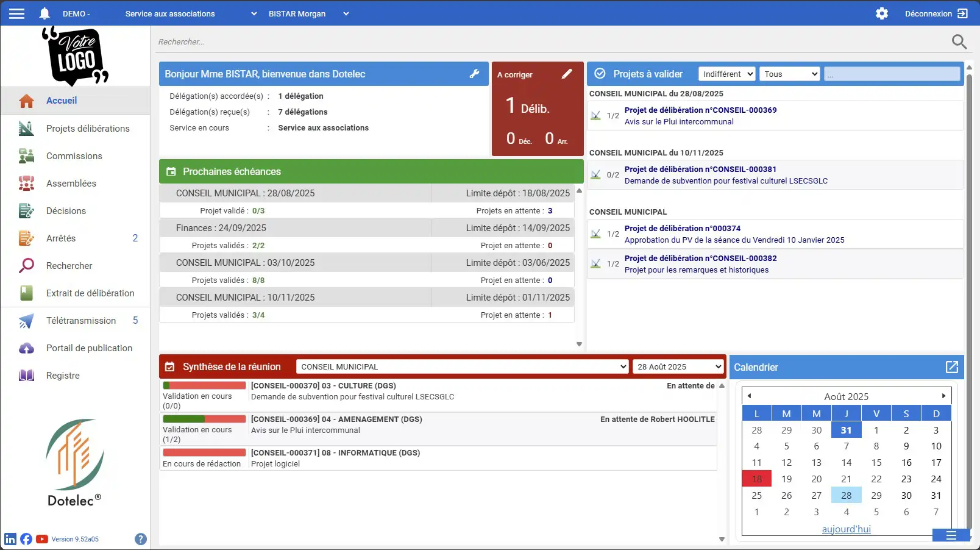The width and height of the screenshot is (980, 550).
Task: Click the wrench icon in the welcome panel
Action: pos(474,74)
